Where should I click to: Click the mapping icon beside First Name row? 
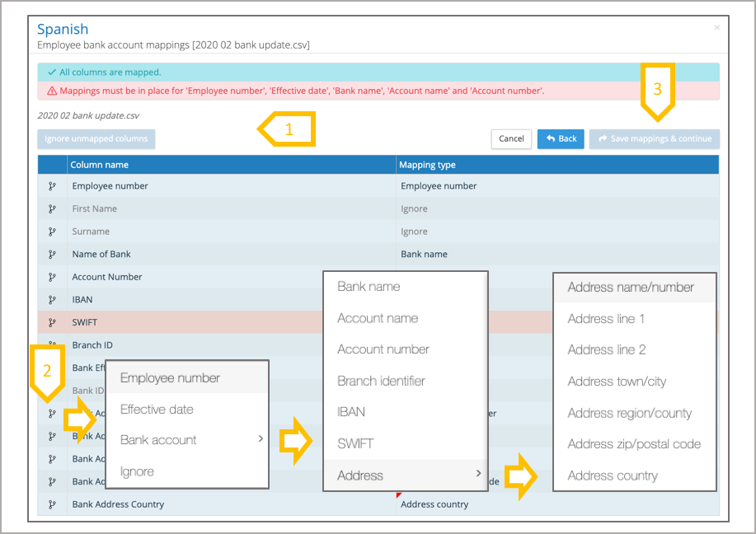(x=52, y=209)
